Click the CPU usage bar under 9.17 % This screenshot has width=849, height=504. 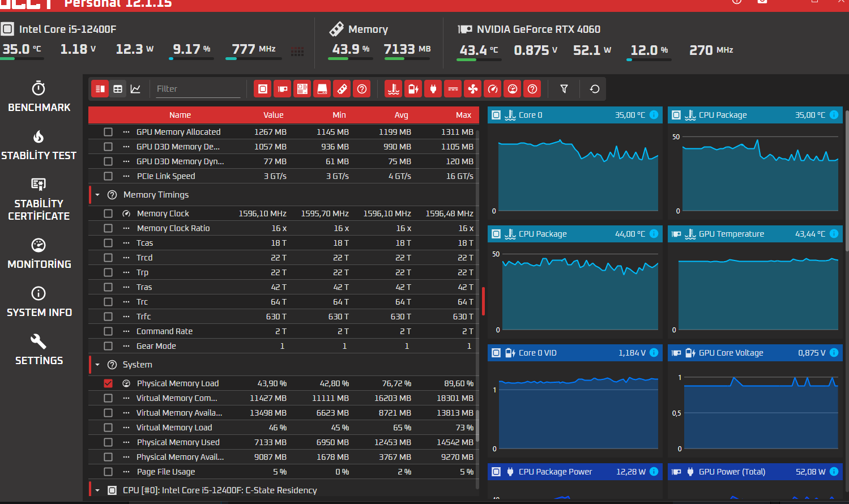[x=191, y=58]
